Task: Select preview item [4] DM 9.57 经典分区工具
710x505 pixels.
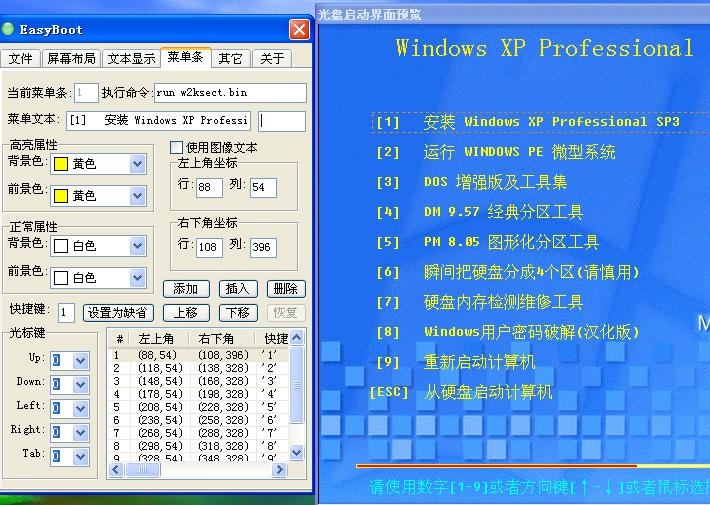Action: tap(480, 212)
